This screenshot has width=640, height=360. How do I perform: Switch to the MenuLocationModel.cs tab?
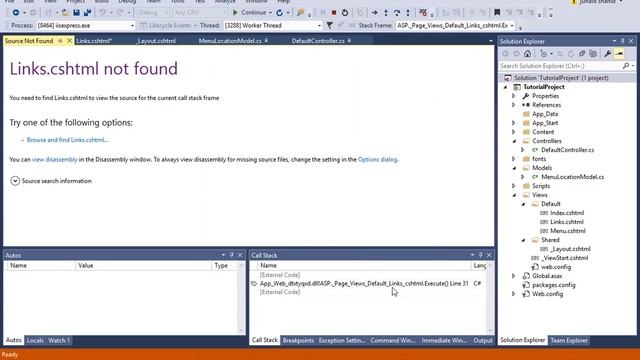click(230, 41)
